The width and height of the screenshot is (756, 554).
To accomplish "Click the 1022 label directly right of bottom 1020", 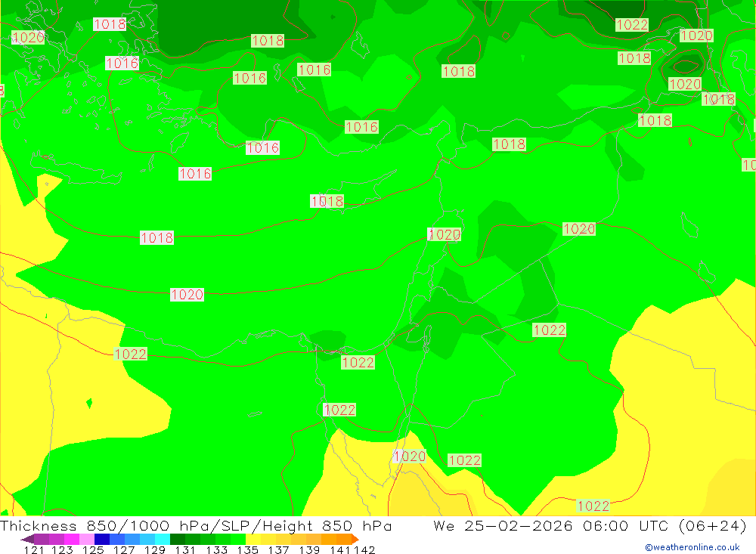I will point(464,460).
